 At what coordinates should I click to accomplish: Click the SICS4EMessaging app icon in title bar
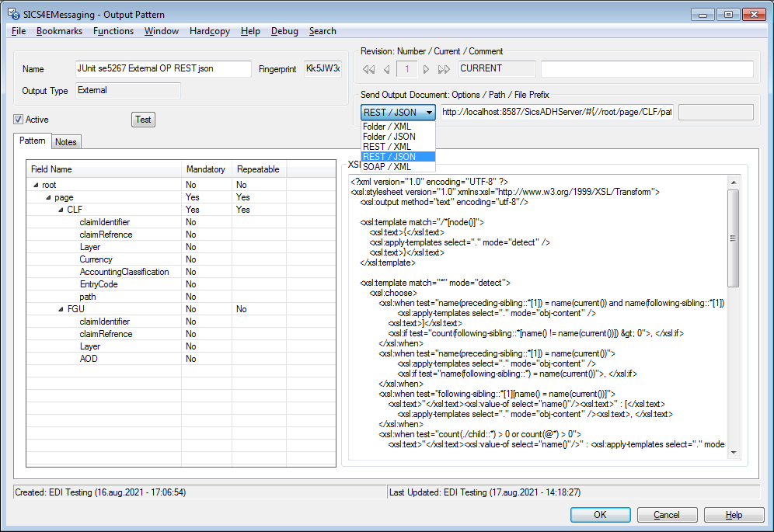click(x=12, y=13)
